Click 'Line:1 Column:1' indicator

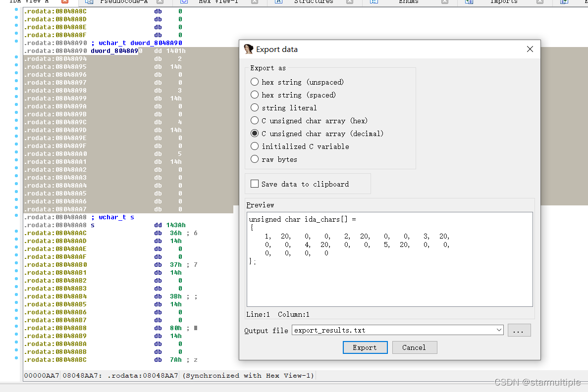(278, 314)
